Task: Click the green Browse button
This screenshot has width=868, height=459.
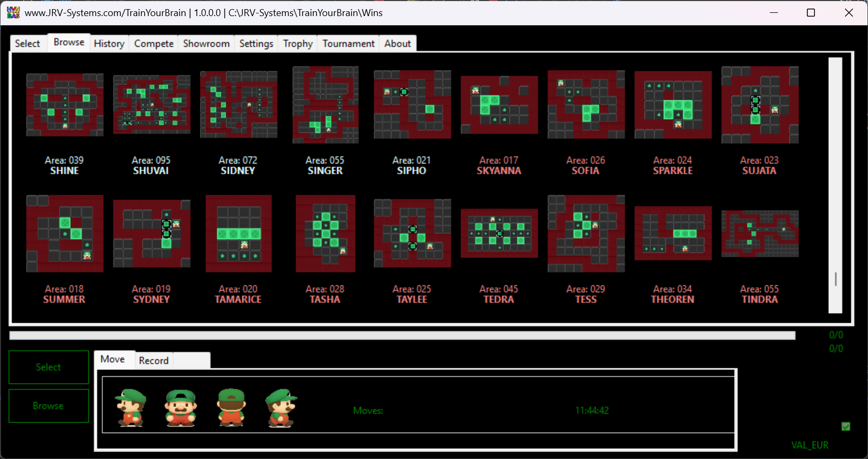Action: [x=49, y=406]
